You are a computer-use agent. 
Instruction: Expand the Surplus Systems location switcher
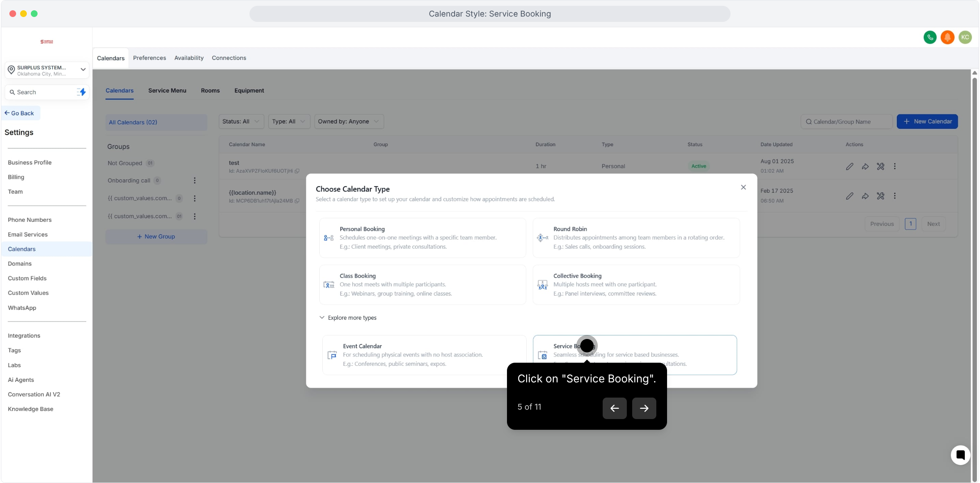83,70
